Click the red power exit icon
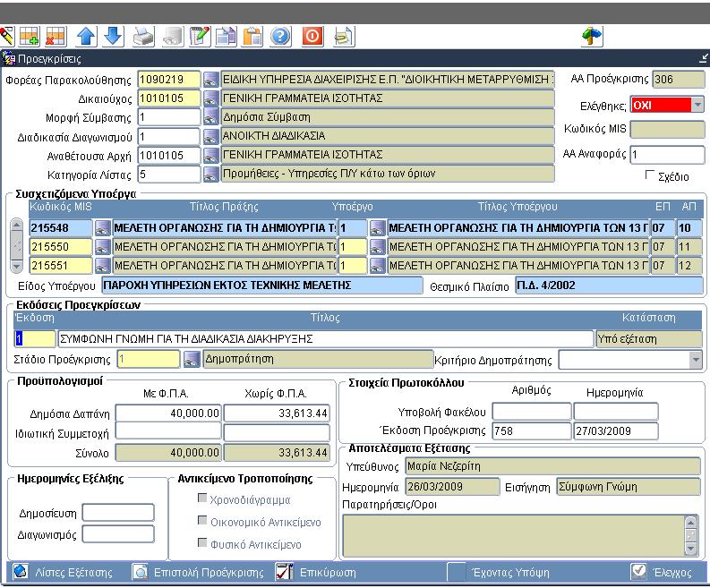The image size is (710, 588). point(312,36)
